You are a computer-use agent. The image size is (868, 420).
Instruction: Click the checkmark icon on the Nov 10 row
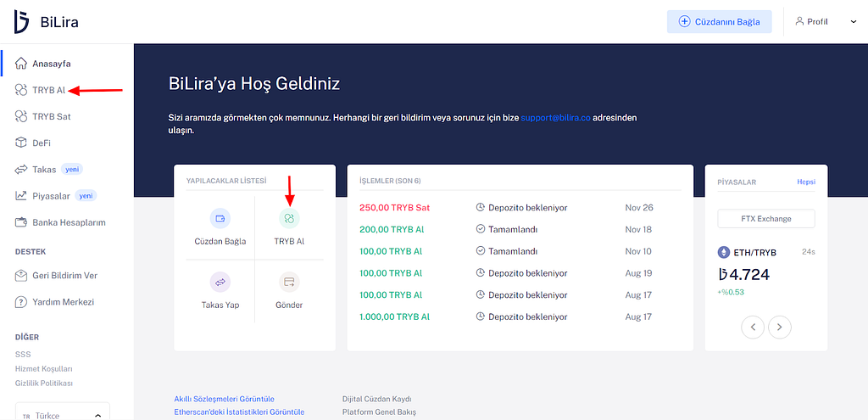(480, 251)
